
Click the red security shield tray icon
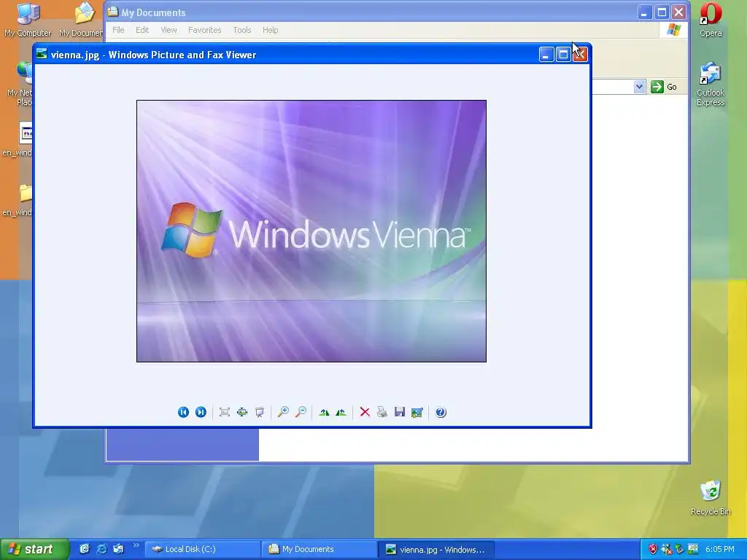(653, 550)
